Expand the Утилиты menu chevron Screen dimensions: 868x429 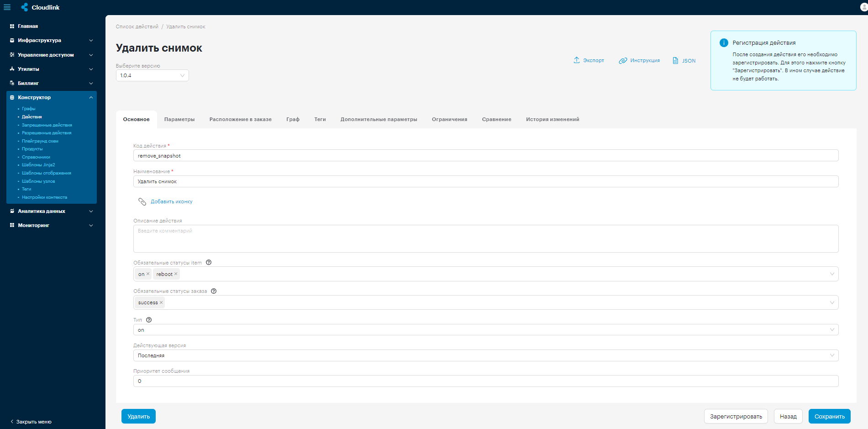(x=91, y=69)
